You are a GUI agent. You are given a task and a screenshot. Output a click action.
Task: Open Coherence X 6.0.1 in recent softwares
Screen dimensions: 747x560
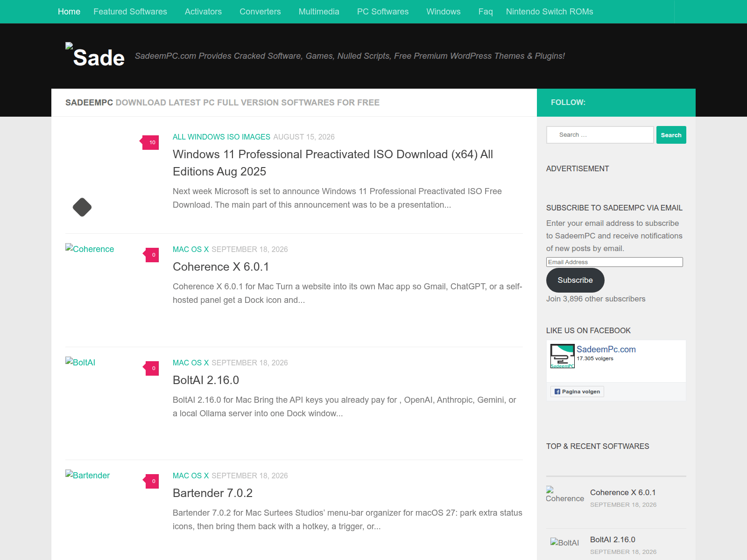[x=623, y=492]
